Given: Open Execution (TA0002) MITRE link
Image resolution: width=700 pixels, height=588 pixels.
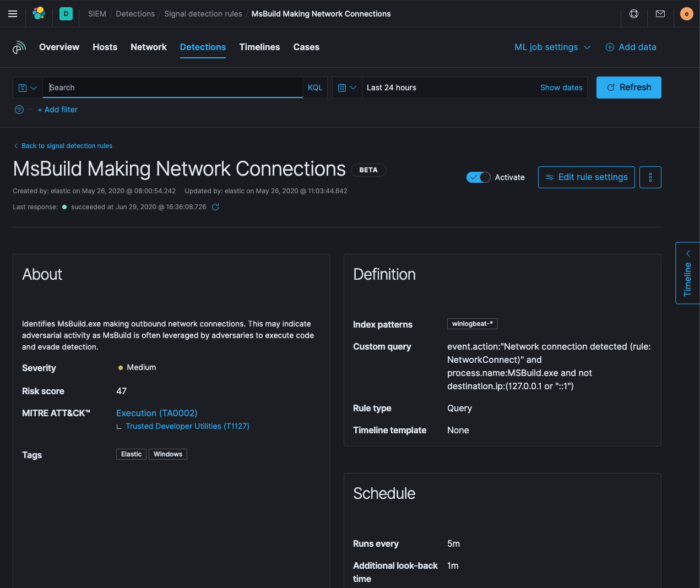Looking at the screenshot, I should pos(157,413).
